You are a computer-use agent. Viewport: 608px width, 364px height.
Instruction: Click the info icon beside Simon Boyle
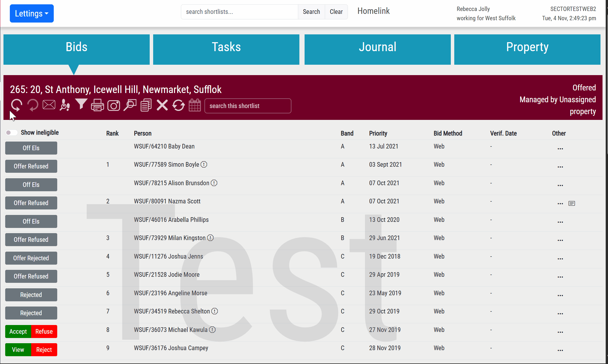pyautogui.click(x=204, y=165)
